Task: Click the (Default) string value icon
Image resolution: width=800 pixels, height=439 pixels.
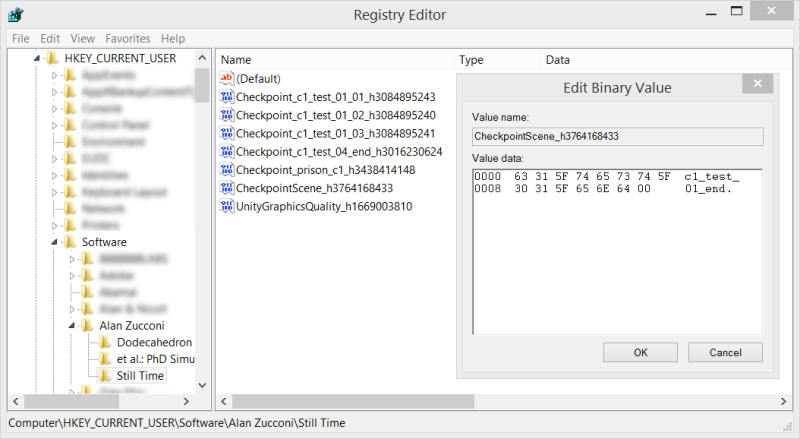Action: 226,79
